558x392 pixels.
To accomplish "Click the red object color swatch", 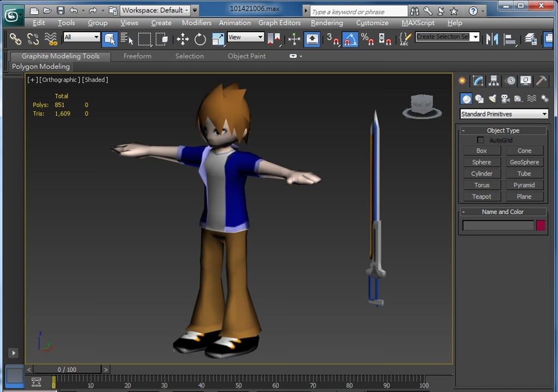I will (x=541, y=225).
